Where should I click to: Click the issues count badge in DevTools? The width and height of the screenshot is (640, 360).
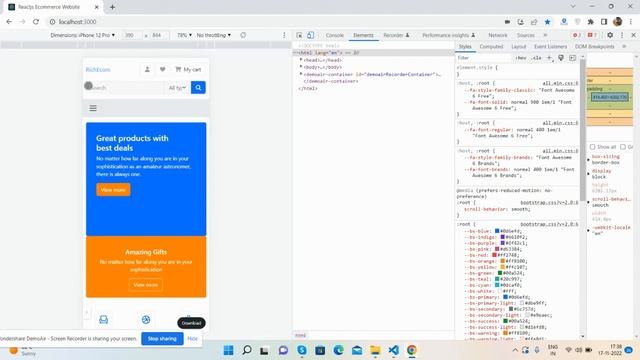(x=592, y=35)
